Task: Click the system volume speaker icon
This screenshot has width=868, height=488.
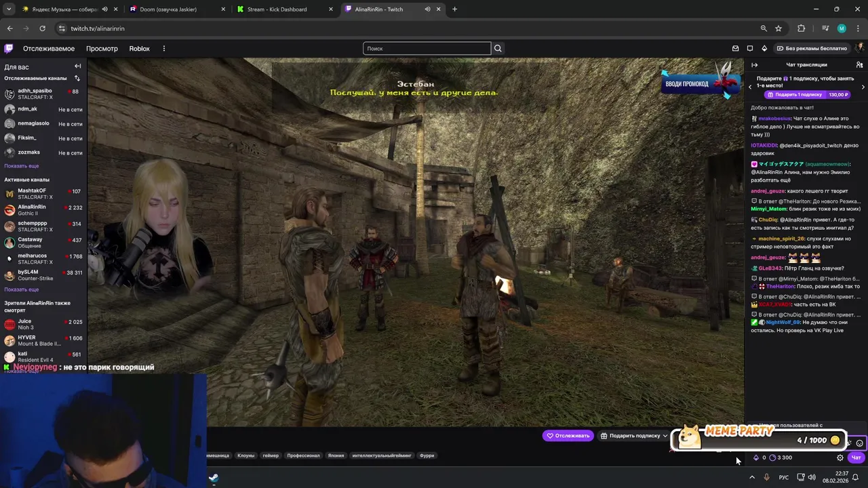Action: click(x=812, y=477)
